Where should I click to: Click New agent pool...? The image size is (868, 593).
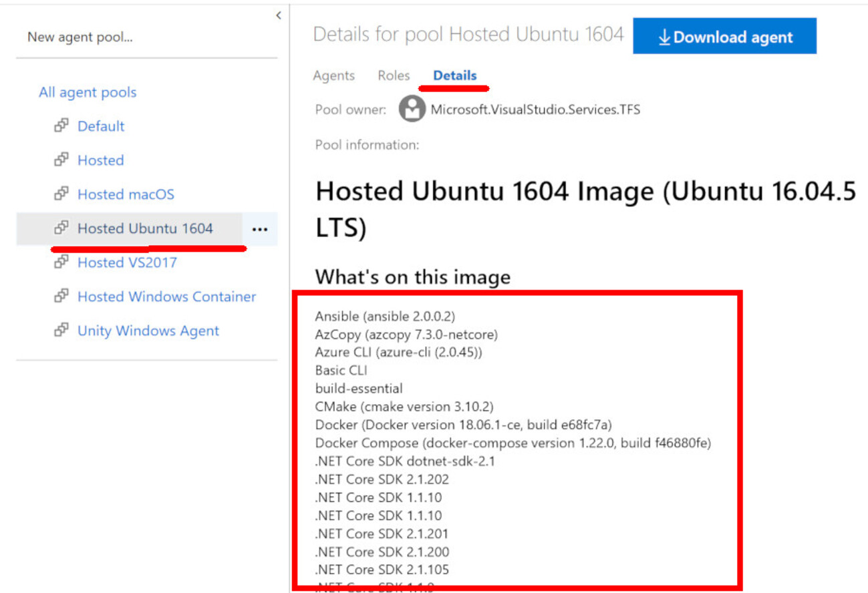coord(80,37)
